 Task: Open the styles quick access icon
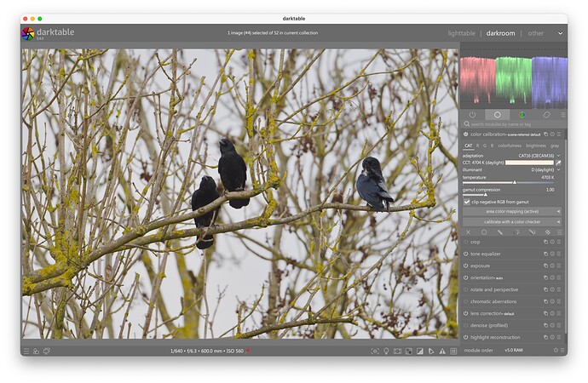tap(36, 352)
